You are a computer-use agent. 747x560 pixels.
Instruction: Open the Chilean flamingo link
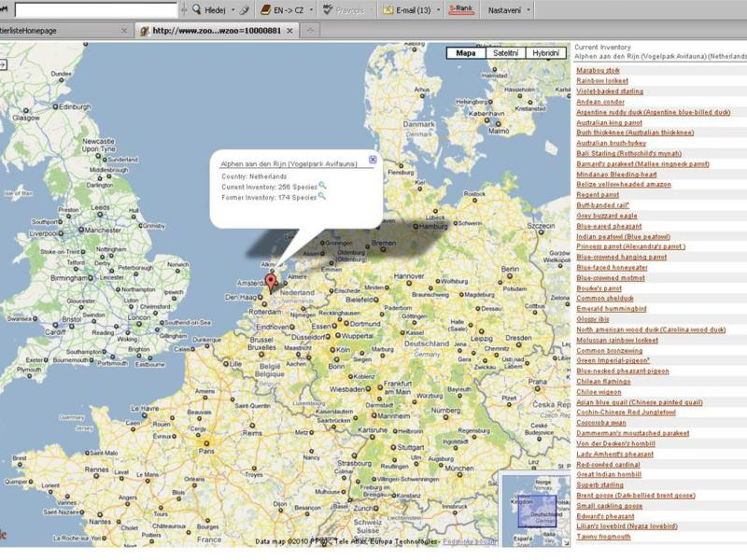pos(603,382)
